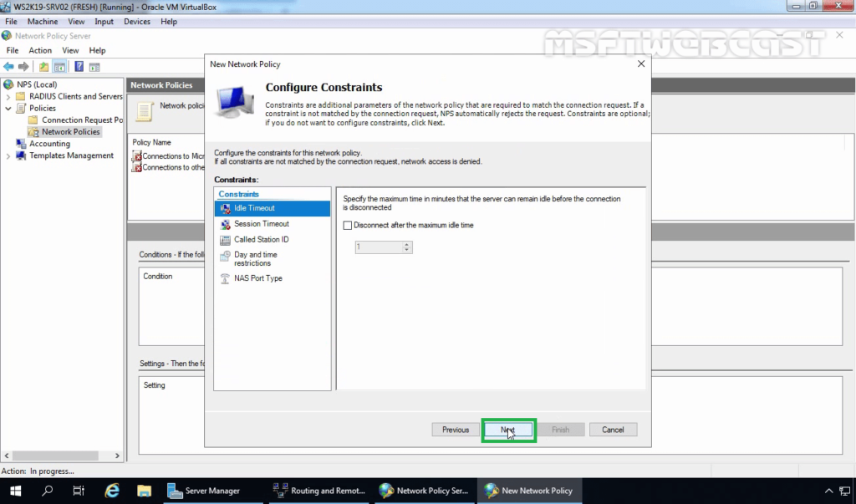Collapse the Policies tree node

(x=8, y=108)
